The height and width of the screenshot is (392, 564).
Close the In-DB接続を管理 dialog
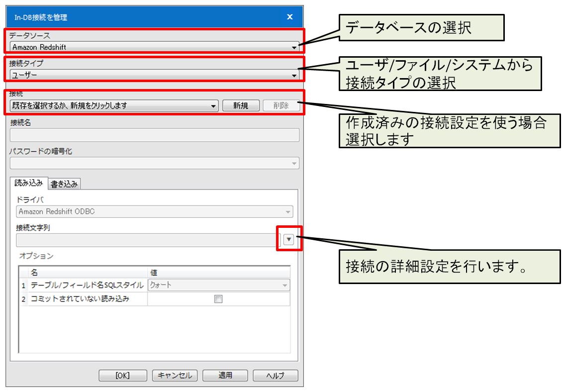coord(290,17)
